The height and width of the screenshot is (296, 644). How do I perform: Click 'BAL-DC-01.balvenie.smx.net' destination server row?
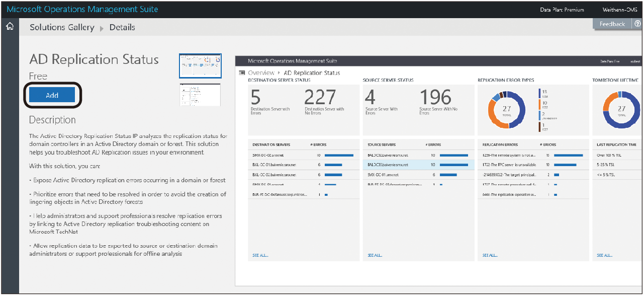[304, 165]
